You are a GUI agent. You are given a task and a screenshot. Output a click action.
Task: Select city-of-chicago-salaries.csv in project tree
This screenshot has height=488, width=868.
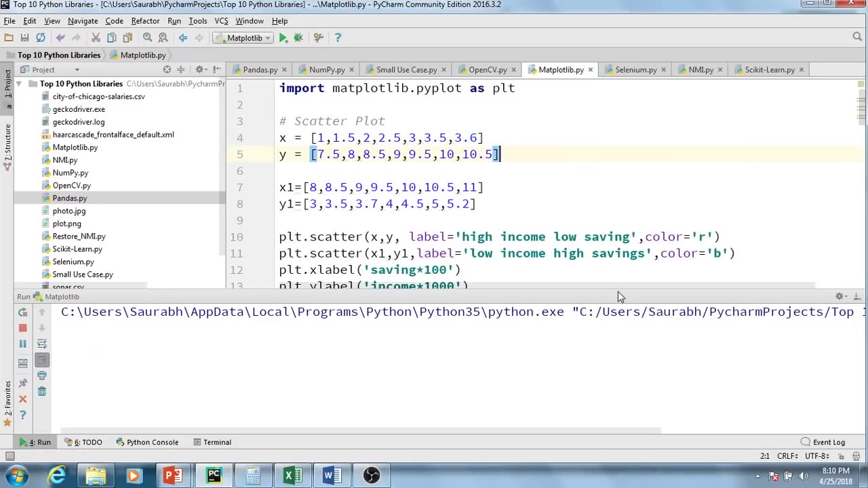click(98, 96)
